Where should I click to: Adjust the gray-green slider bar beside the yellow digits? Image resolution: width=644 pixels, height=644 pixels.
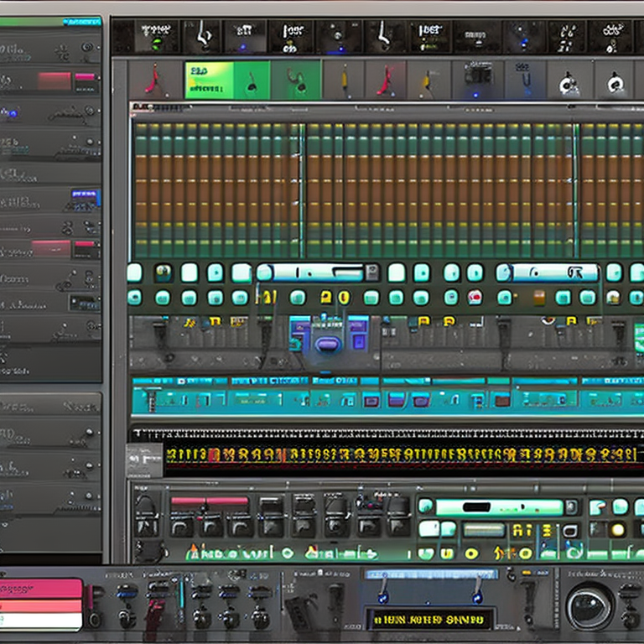click(484, 530)
